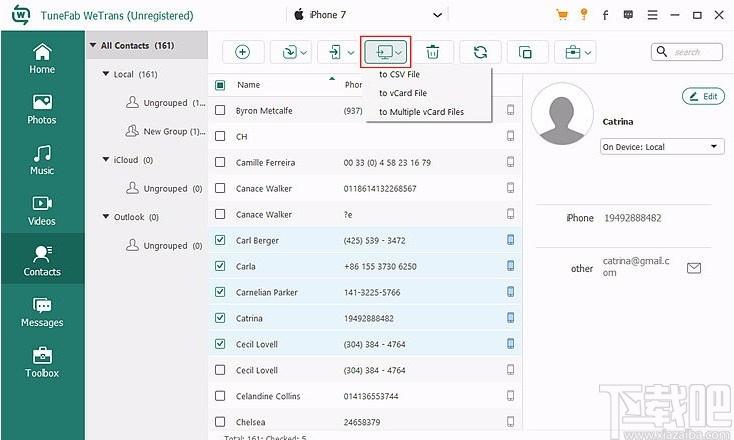Viewport: 734px width, 440px height.
Task: Open the Photos section in sidebar
Action: pos(42,110)
